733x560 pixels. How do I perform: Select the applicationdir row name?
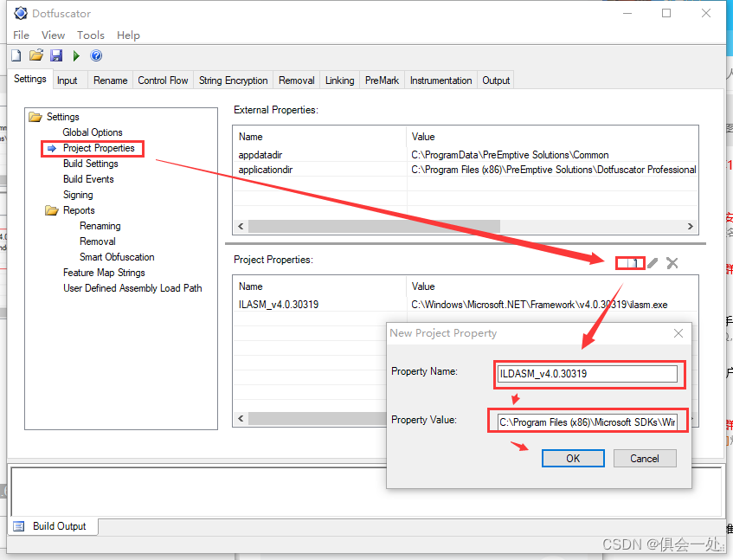pos(266,170)
